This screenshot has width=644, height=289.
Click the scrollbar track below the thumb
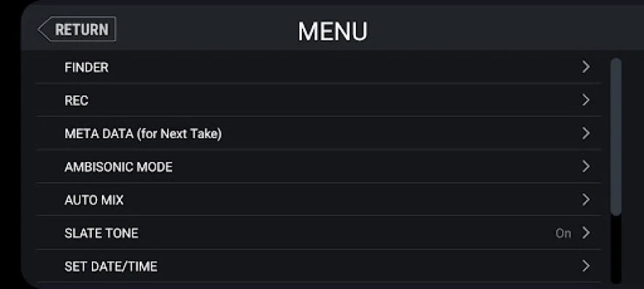pos(616,249)
